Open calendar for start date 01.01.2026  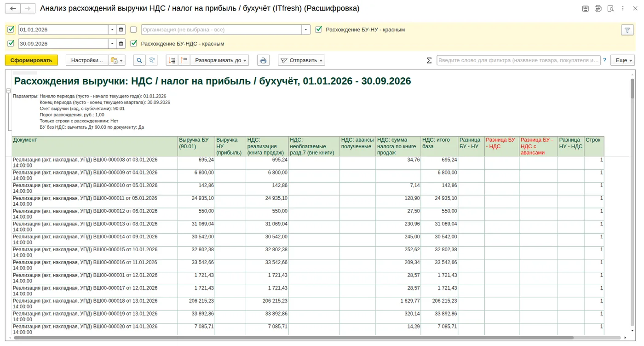point(121,29)
